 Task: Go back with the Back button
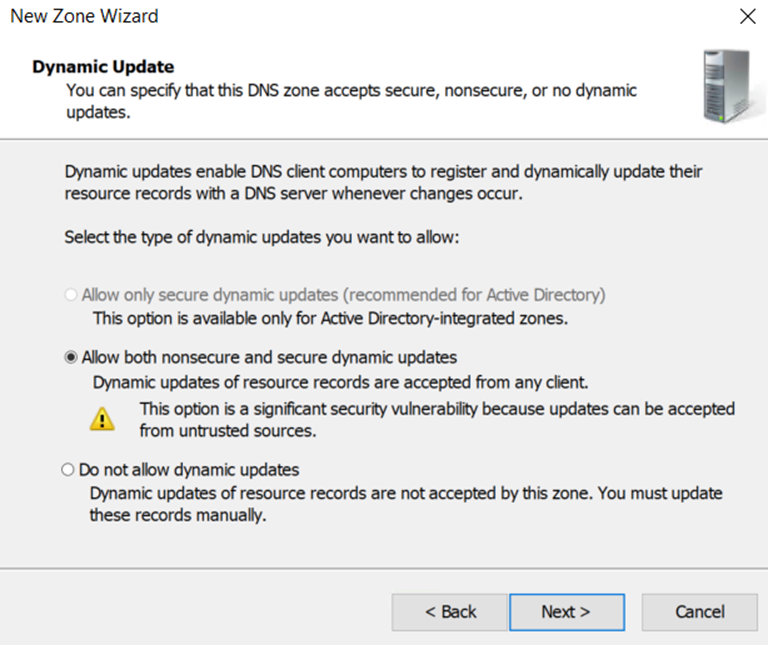coord(450,612)
